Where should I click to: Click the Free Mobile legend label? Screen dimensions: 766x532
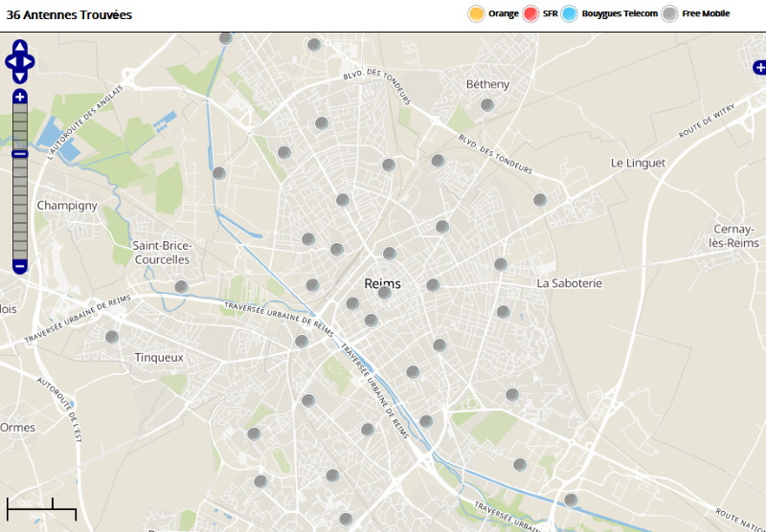pos(706,13)
